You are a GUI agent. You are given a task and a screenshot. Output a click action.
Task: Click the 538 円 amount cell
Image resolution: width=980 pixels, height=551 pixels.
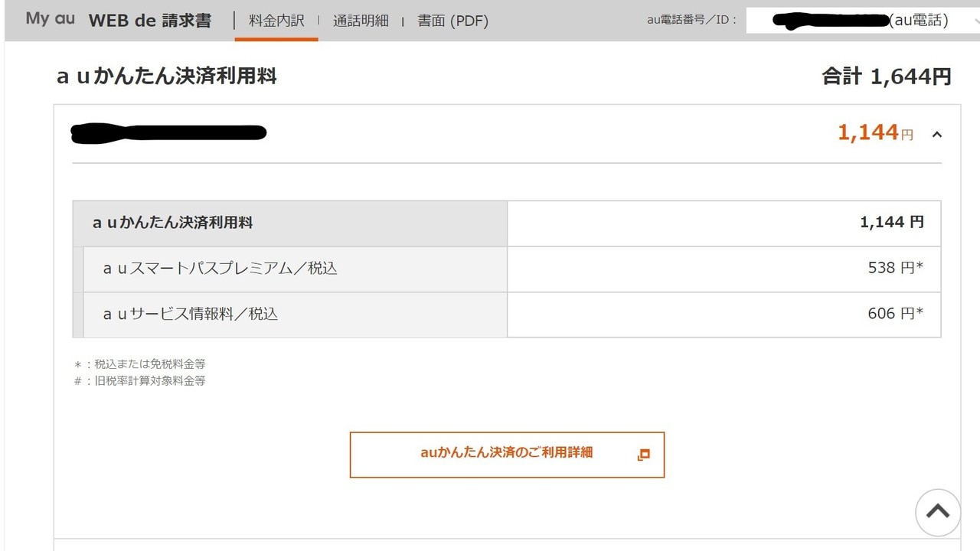click(x=724, y=269)
